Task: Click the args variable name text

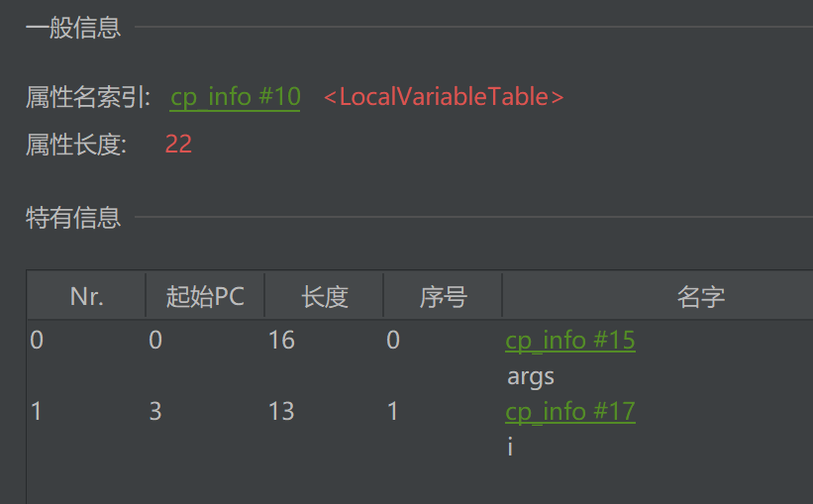Action: (531, 376)
